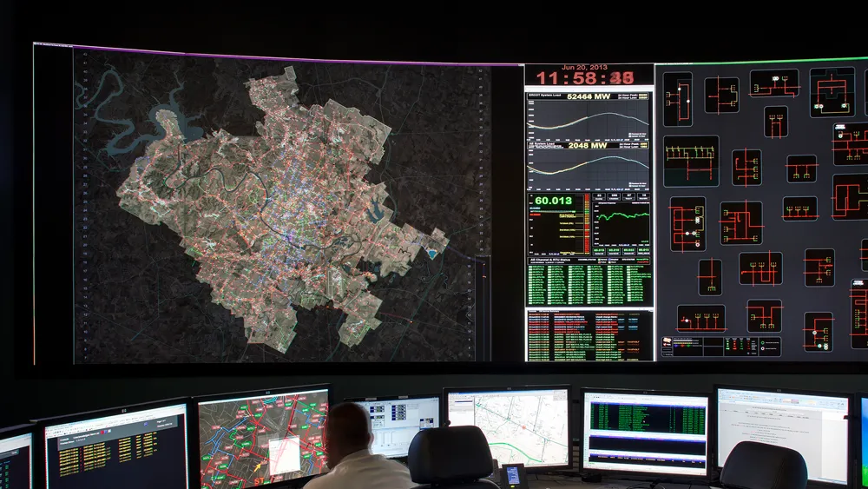Select the 60.013 frequency reading
The image size is (868, 489).
coord(553,201)
